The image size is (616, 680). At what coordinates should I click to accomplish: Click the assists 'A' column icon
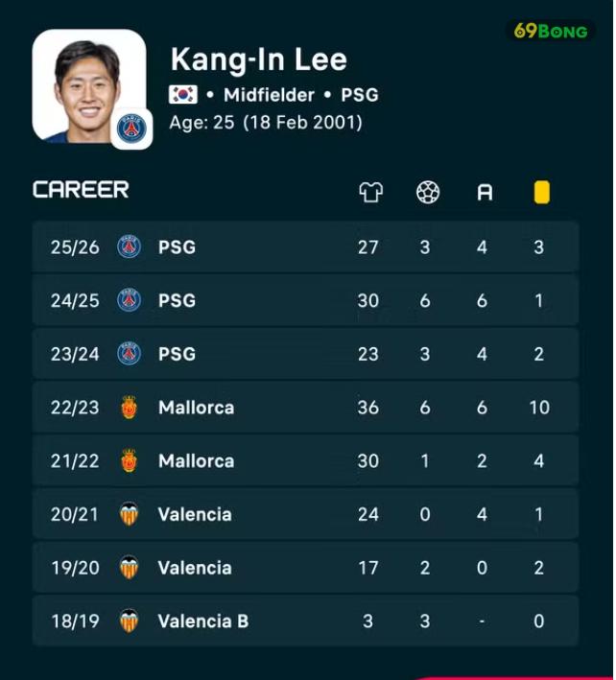485,193
